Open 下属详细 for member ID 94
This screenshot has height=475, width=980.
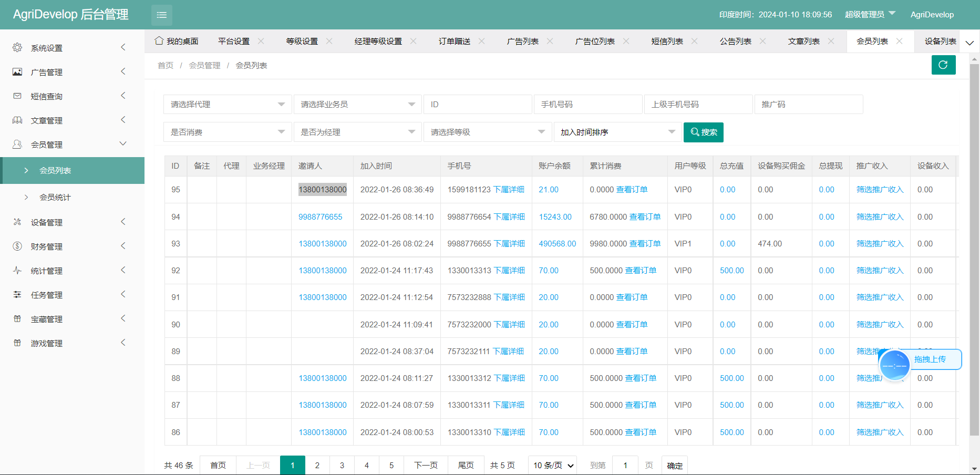(x=509, y=216)
